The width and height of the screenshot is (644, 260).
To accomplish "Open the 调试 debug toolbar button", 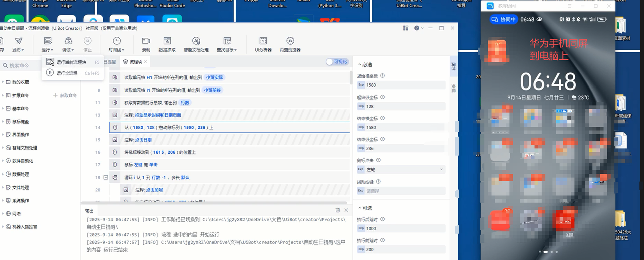I will click(68, 44).
